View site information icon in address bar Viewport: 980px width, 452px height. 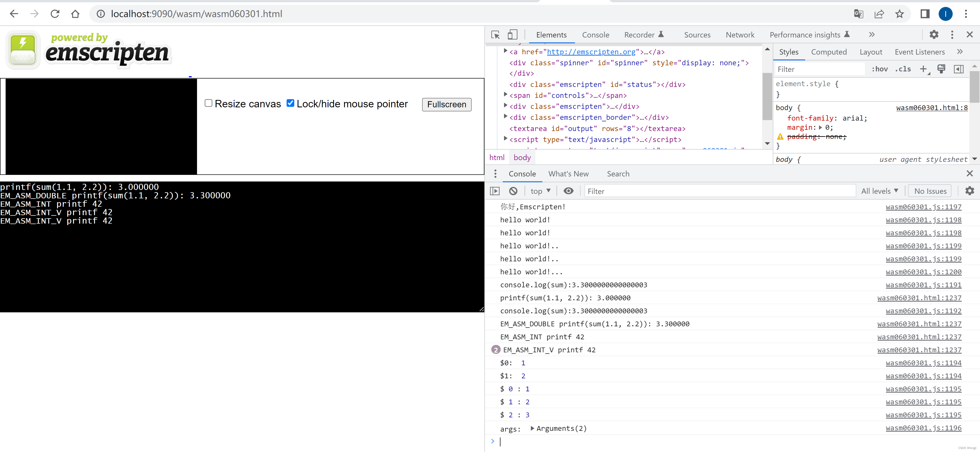(x=101, y=14)
